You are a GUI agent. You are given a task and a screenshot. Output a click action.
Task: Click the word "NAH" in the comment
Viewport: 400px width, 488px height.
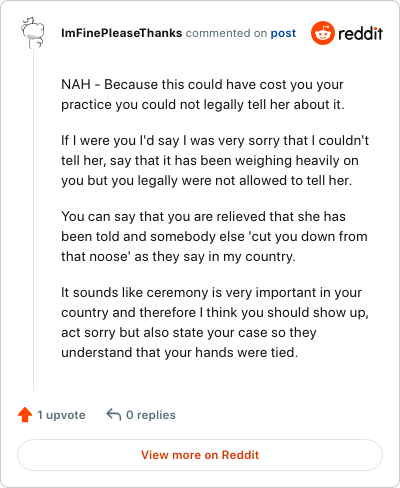click(x=76, y=84)
